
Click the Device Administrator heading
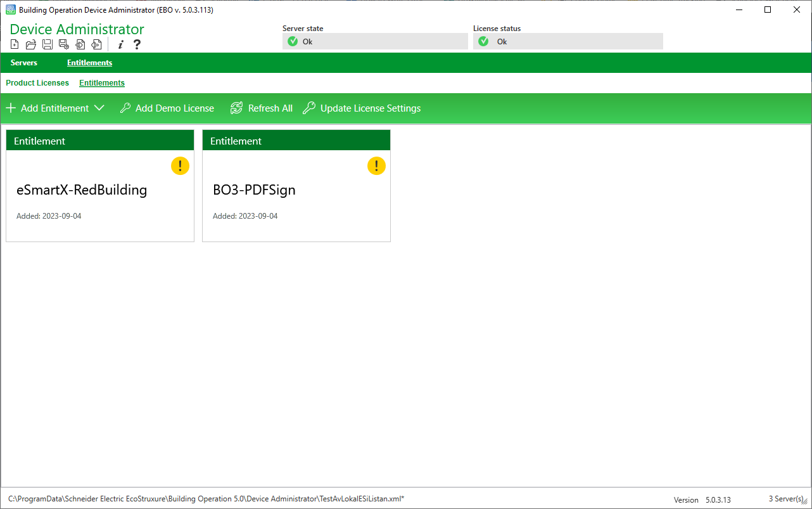click(x=77, y=29)
